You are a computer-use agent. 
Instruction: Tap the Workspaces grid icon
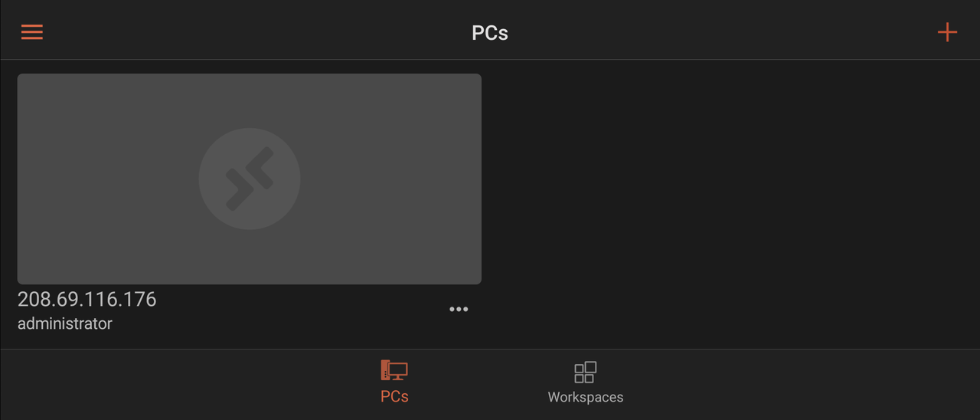point(586,372)
